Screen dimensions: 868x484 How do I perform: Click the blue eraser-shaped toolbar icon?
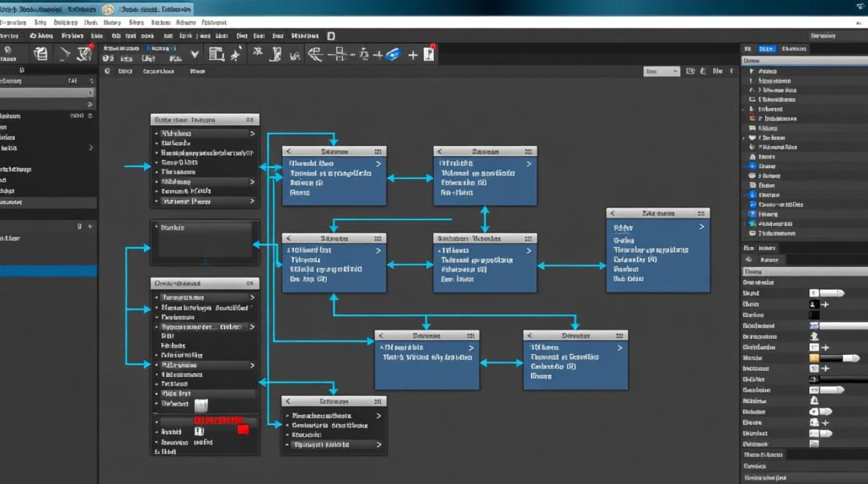393,55
